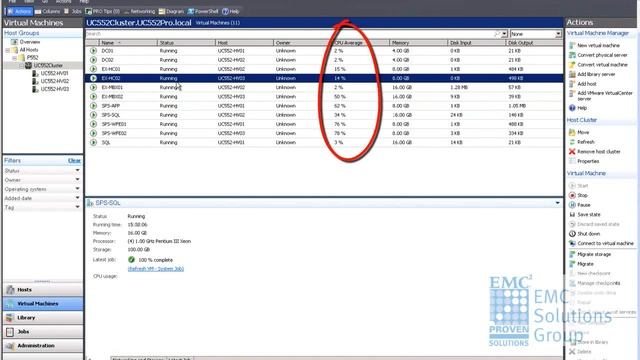This screenshot has height=360, width=640.
Task: Select the SPS-SQL virtual machine row
Action: click(324, 115)
